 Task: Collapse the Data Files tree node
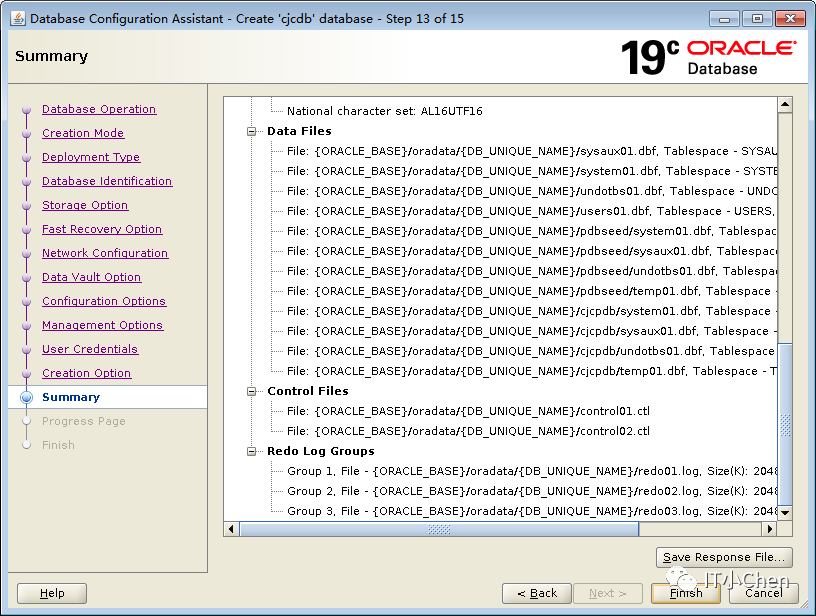coord(252,131)
